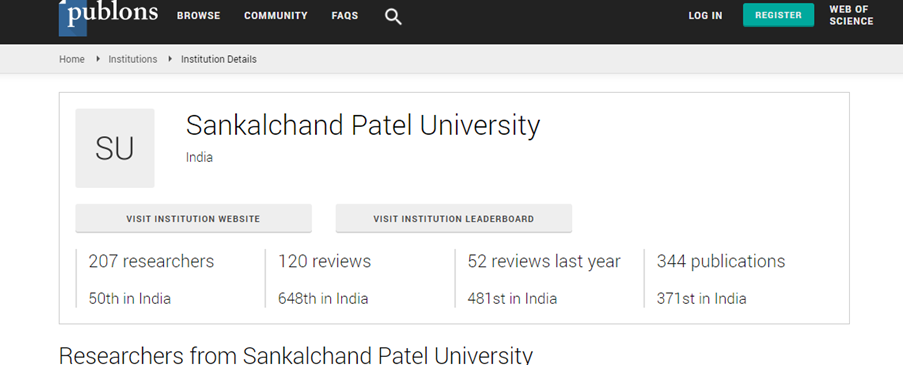Click the SU institution avatar
This screenshot has width=905, height=365.
pyautogui.click(x=115, y=148)
